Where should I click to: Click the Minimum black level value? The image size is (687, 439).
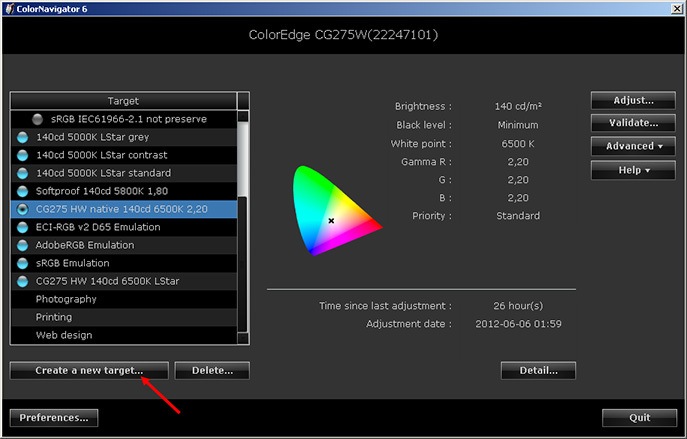click(x=518, y=125)
